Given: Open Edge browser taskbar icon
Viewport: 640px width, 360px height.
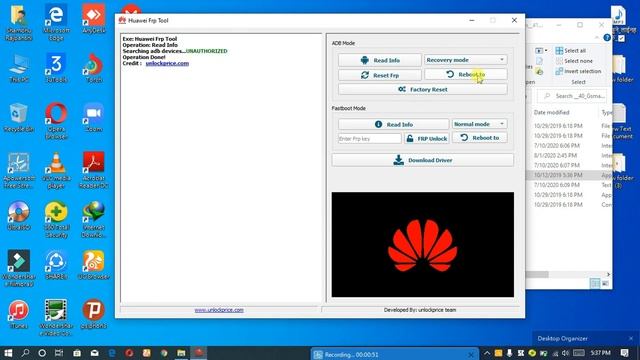Looking at the screenshot, I should pyautogui.click(x=112, y=353).
